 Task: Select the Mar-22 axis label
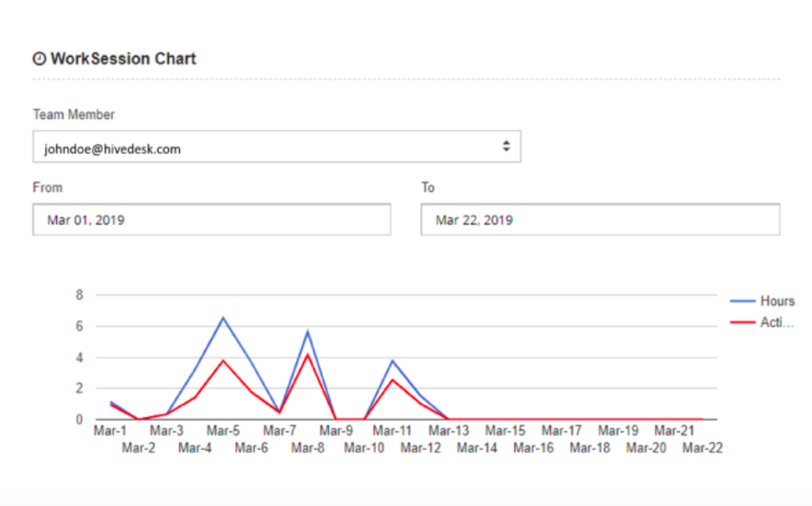click(702, 448)
